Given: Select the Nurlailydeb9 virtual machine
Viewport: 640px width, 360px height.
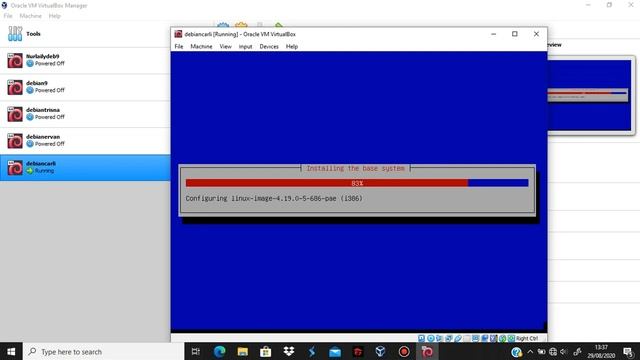Looking at the screenshot, I should click(85, 60).
